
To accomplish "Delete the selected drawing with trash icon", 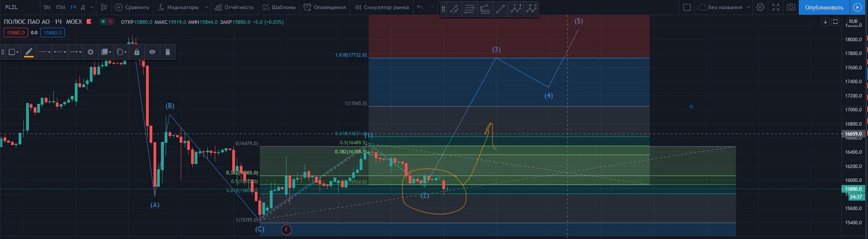I will click(168, 52).
